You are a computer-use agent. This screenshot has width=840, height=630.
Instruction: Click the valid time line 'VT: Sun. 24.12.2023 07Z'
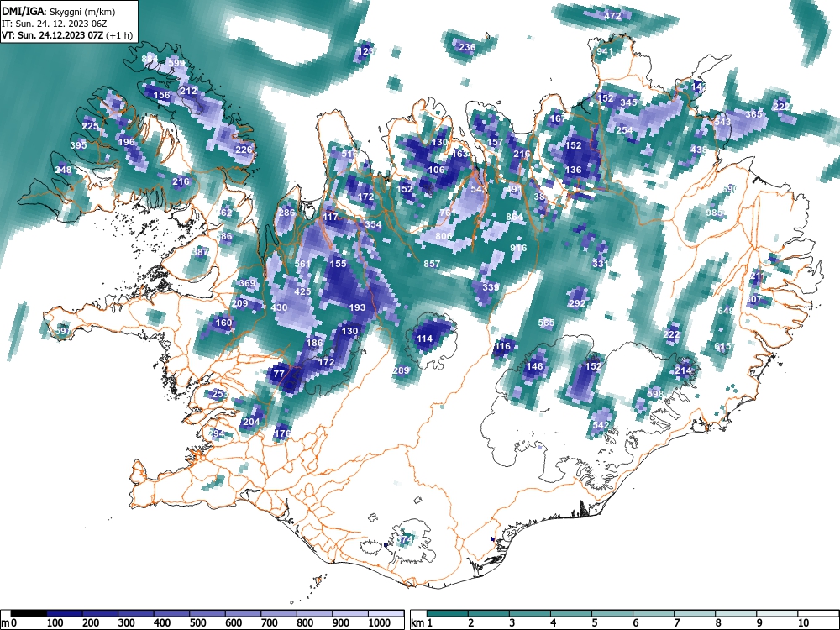(x=53, y=36)
